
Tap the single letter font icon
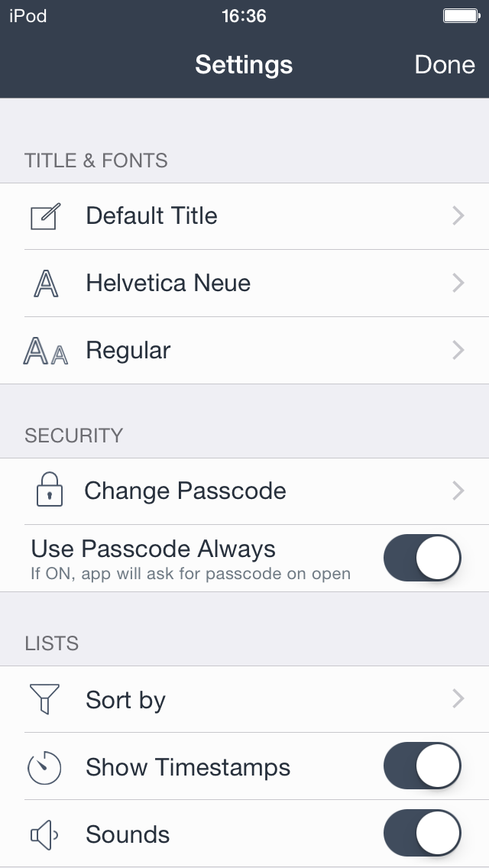(x=46, y=283)
